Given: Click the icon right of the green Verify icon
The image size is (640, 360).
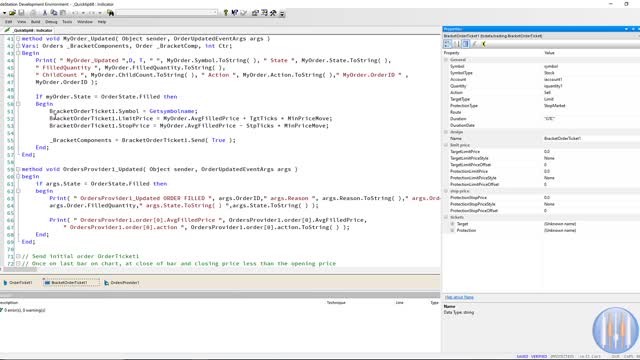Looking at the screenshot, I should pos(234,13).
